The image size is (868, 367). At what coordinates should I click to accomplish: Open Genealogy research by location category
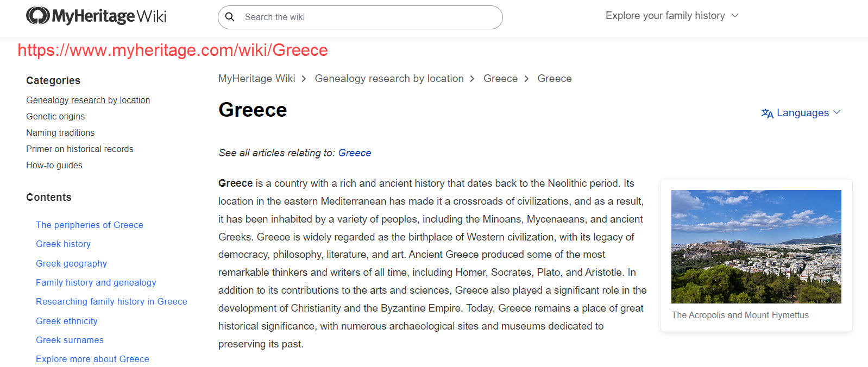click(88, 100)
